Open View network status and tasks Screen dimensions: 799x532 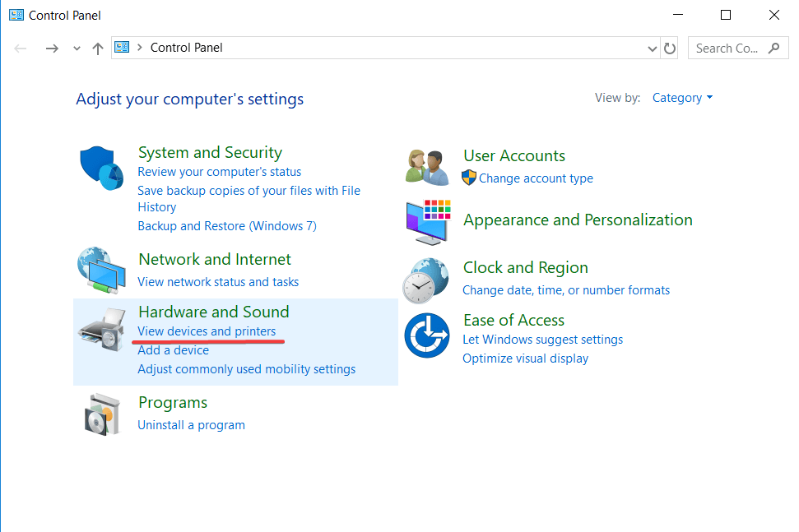click(218, 282)
